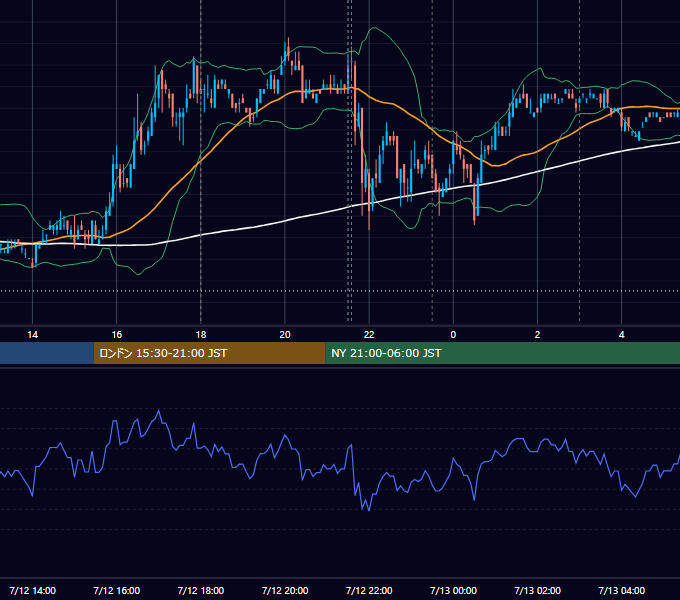Viewport: 680px width, 600px height.
Task: Click the NY 21:00-06:00 JST session bar
Action: (503, 353)
